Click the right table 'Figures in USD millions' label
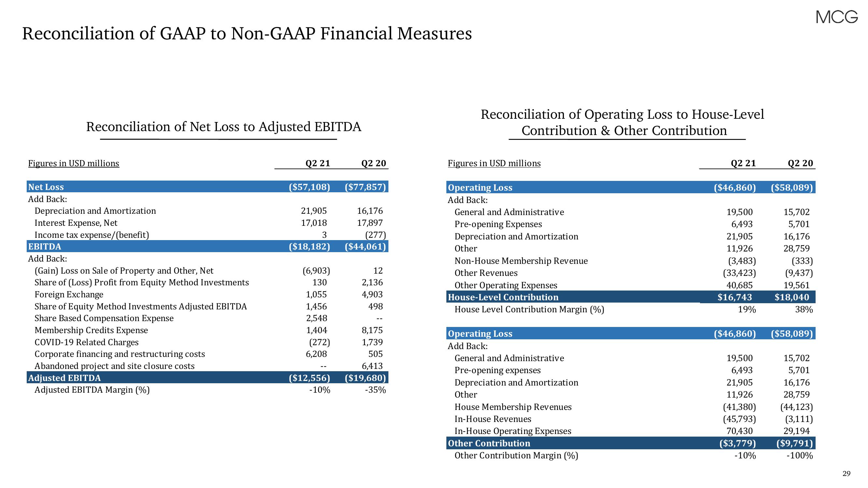This screenshot has width=868, height=488. click(x=494, y=163)
